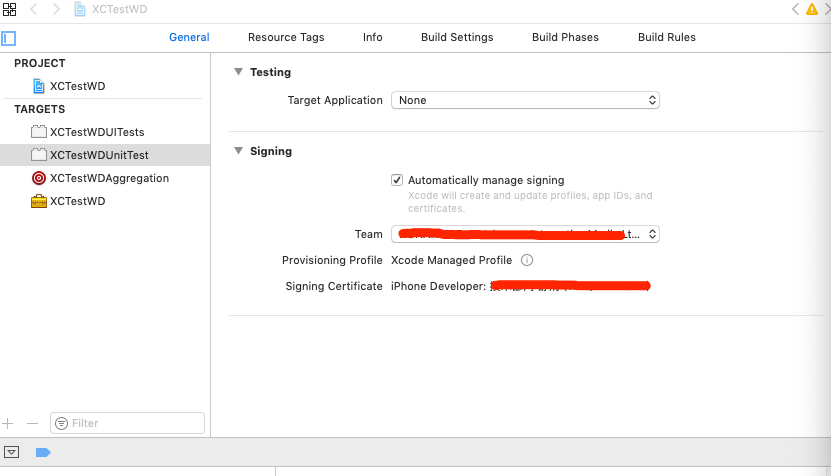Image resolution: width=831 pixels, height=476 pixels.
Task: Open the Target Application dropdown
Action: point(525,100)
